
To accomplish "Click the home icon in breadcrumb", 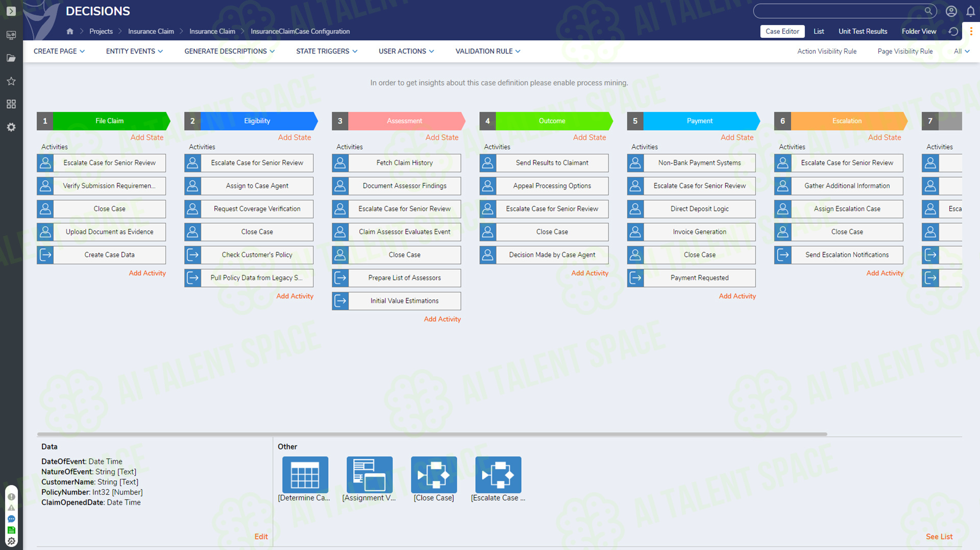I will (70, 32).
